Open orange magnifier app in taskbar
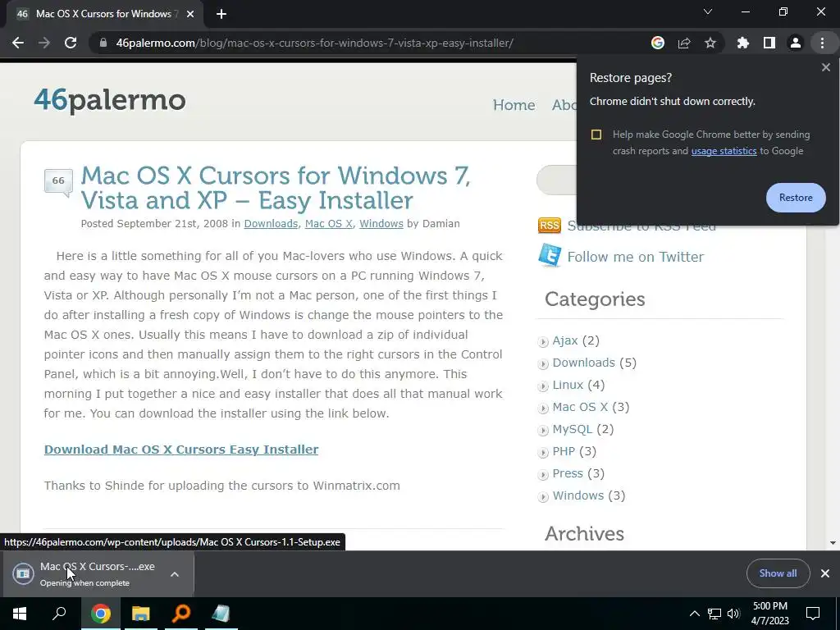Viewport: 840px width, 630px height. (181, 614)
